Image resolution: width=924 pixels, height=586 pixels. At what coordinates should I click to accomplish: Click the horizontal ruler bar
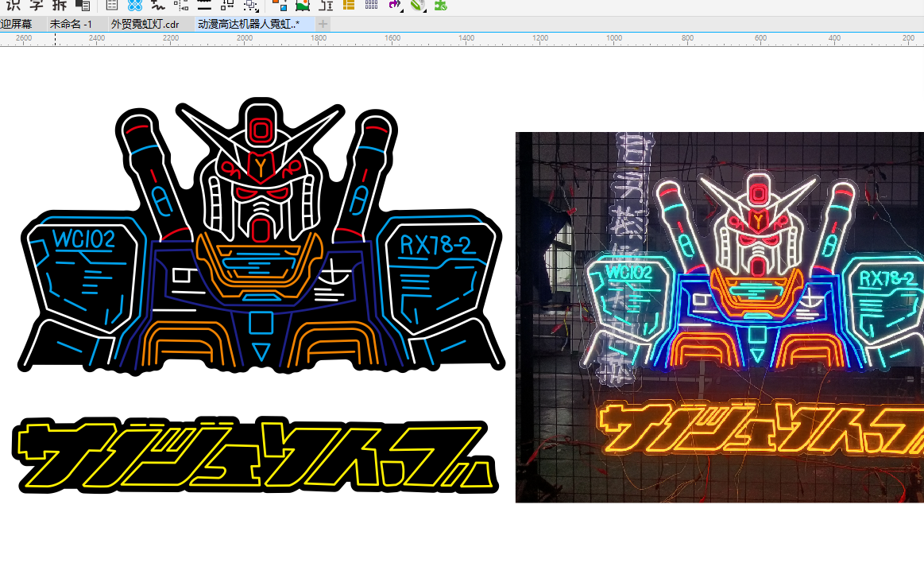click(462, 39)
